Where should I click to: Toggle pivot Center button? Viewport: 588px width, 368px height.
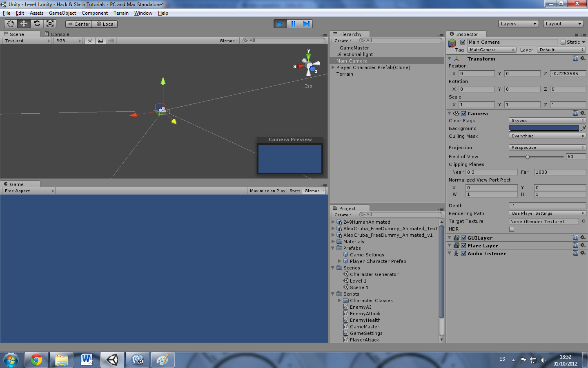[x=79, y=24]
